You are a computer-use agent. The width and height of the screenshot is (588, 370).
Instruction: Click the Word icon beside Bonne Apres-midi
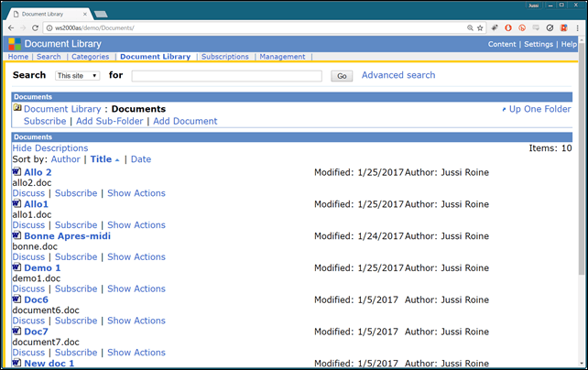tap(16, 235)
